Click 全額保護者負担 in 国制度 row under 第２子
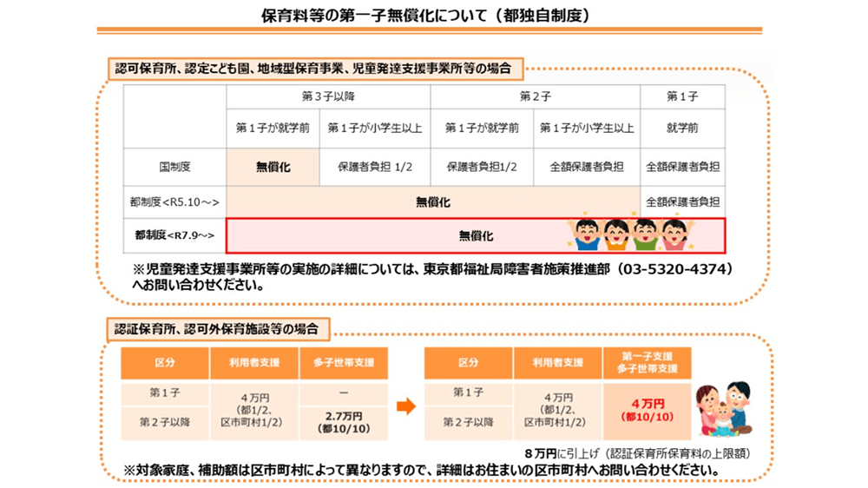The width and height of the screenshot is (868, 488). point(587,167)
